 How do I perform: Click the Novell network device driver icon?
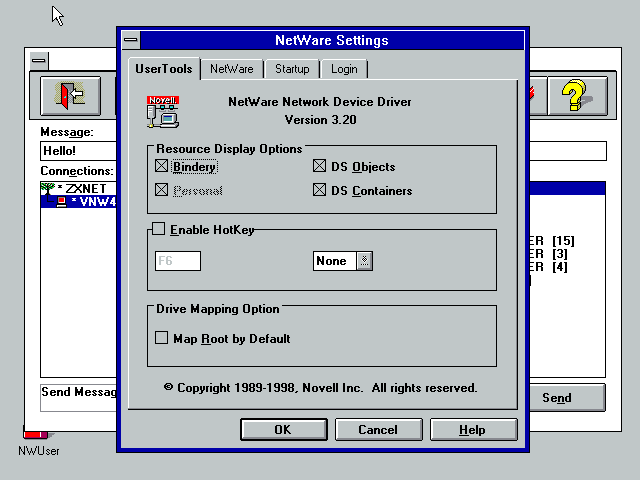[163, 112]
